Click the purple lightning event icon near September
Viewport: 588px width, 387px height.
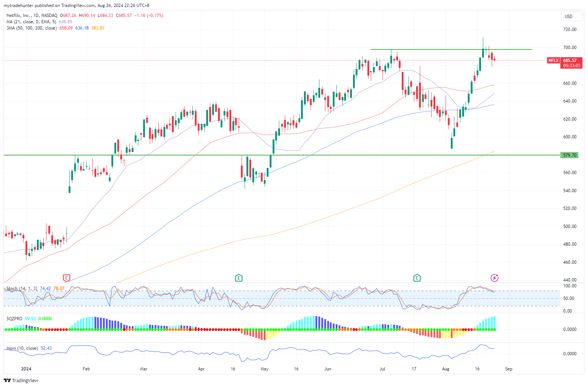pos(494,278)
